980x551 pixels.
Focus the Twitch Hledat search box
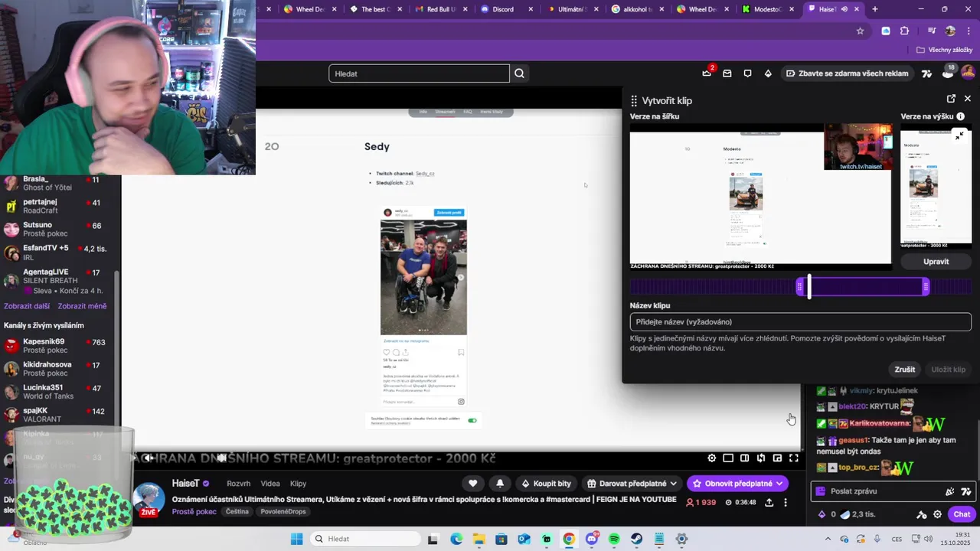419,73
